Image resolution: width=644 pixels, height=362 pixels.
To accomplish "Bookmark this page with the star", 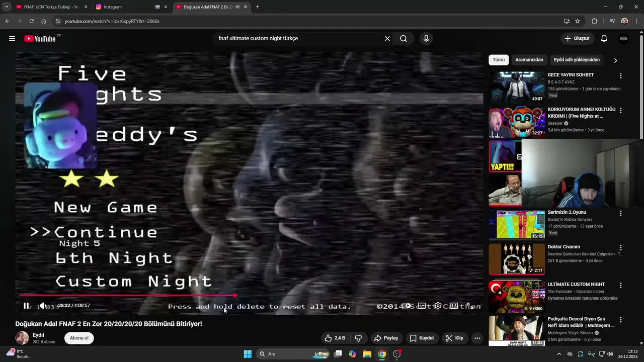I will [x=578, y=21].
